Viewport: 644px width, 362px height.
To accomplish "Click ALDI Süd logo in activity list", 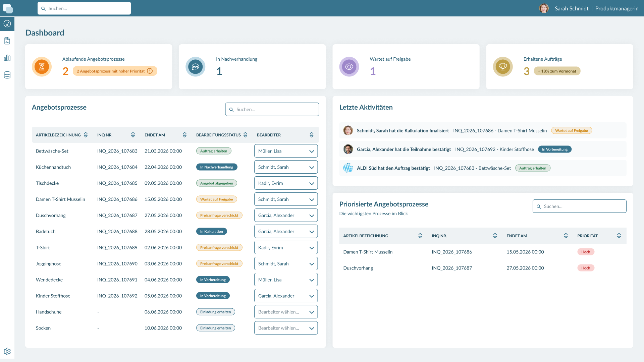I will coord(348,168).
